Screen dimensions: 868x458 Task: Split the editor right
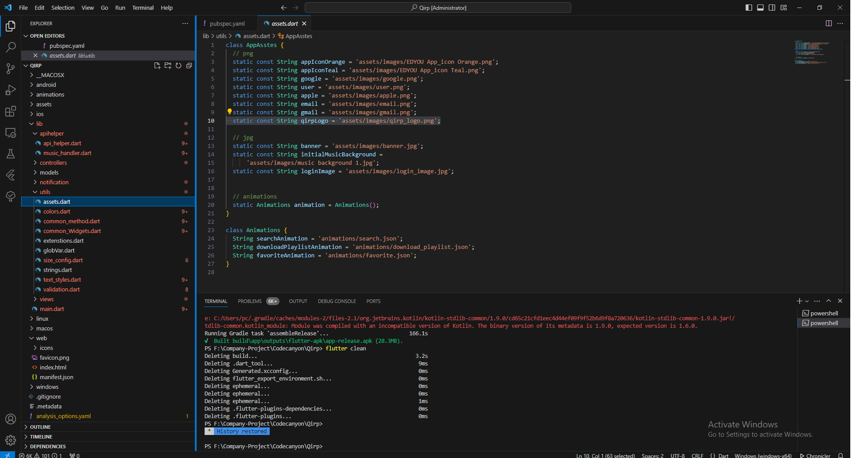(829, 23)
